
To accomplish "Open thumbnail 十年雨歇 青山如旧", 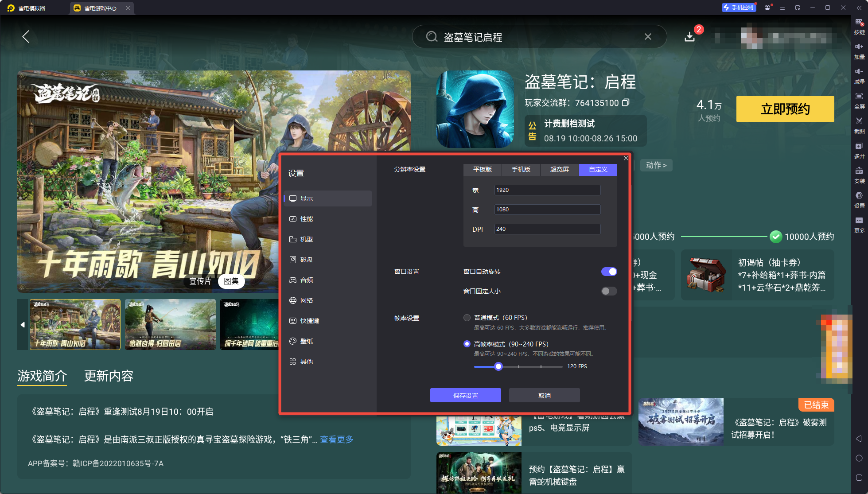I will [x=75, y=325].
